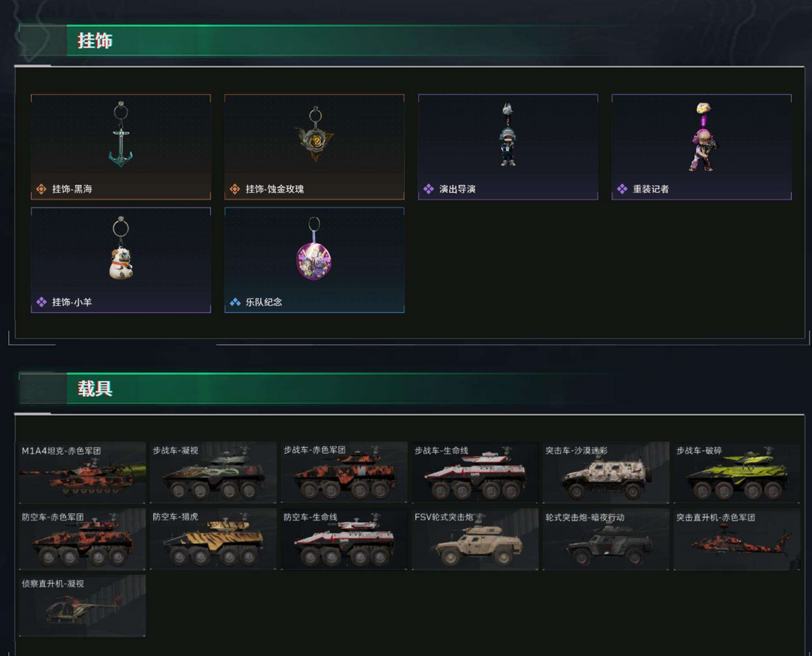812x656 pixels.
Task: Open the 挂饰 section header
Action: pyautogui.click(x=95, y=41)
